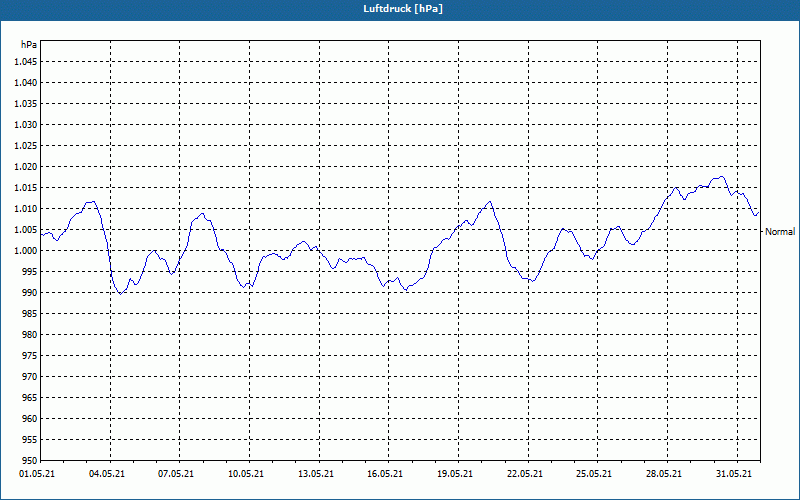800x500 pixels.
Task: Click the 22.05.21 date label
Action: [x=525, y=474]
